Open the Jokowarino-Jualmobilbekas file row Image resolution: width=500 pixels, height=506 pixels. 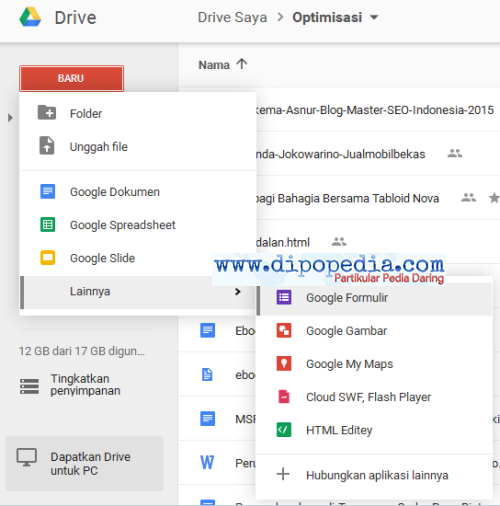tap(340, 154)
